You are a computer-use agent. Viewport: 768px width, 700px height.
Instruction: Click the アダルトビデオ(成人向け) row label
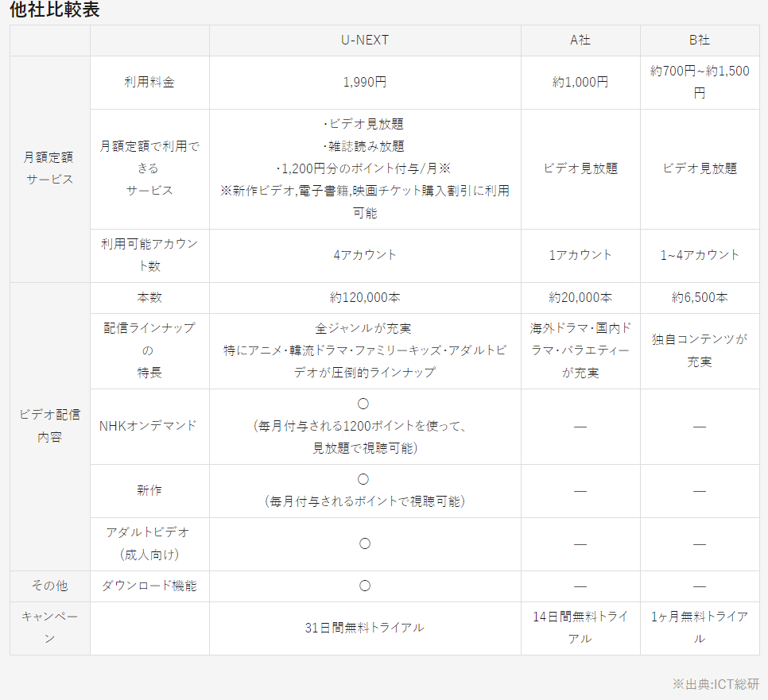coord(149,543)
